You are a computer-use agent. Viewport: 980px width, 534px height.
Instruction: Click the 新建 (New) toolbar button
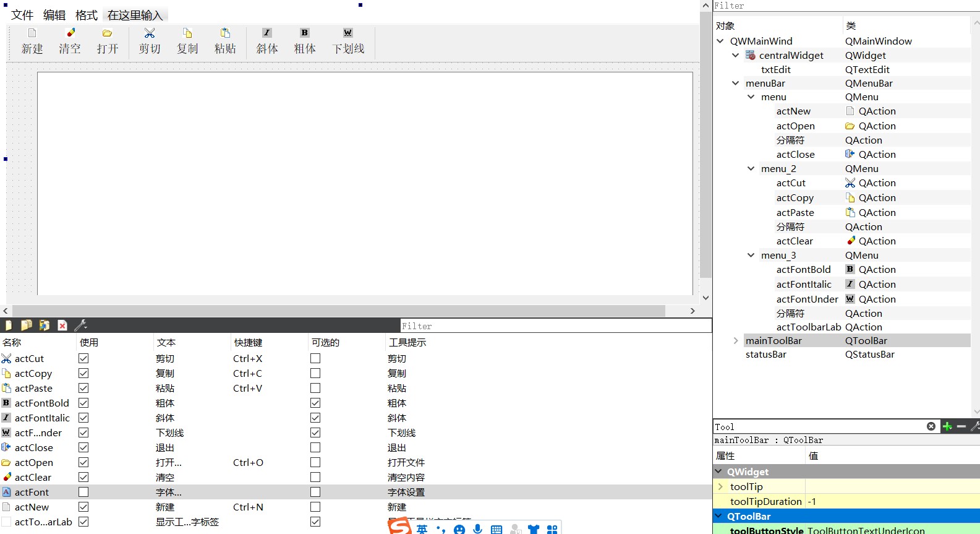click(32, 41)
